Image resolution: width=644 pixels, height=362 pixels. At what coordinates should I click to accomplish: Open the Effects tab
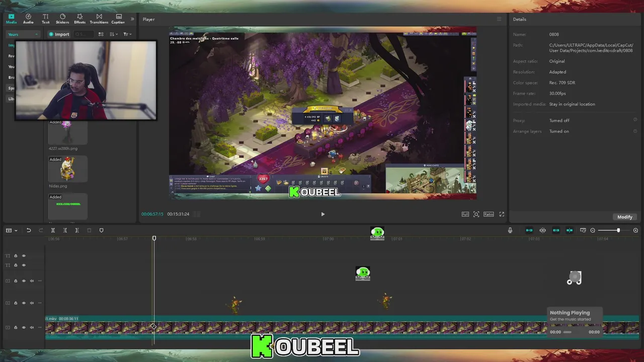point(79,19)
